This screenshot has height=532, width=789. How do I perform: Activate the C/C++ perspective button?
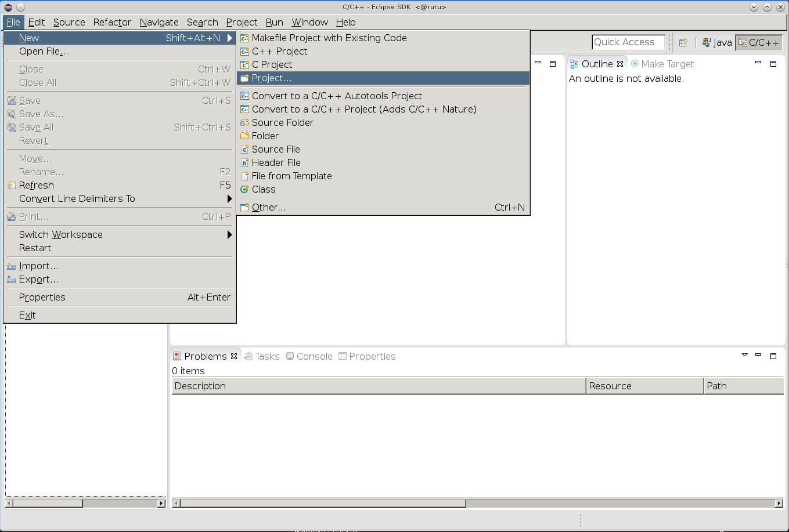tap(758, 42)
